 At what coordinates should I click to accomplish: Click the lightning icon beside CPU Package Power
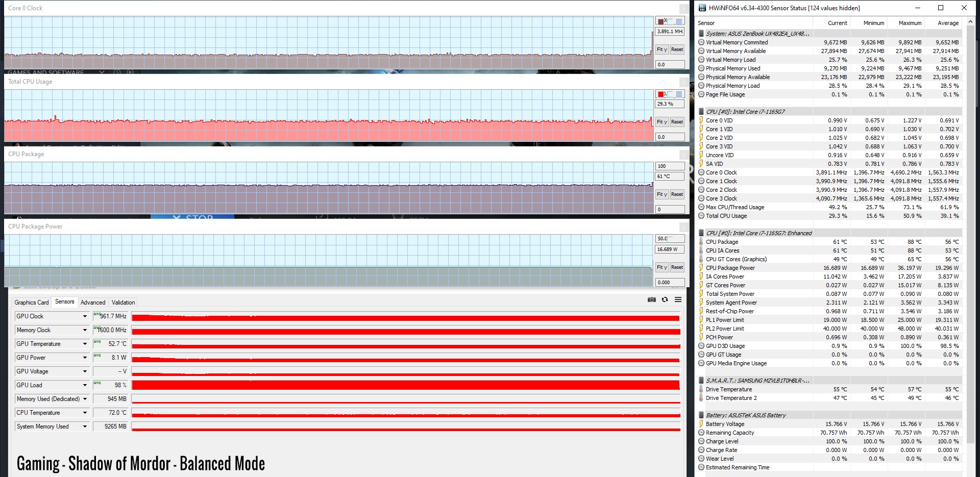[701, 268]
